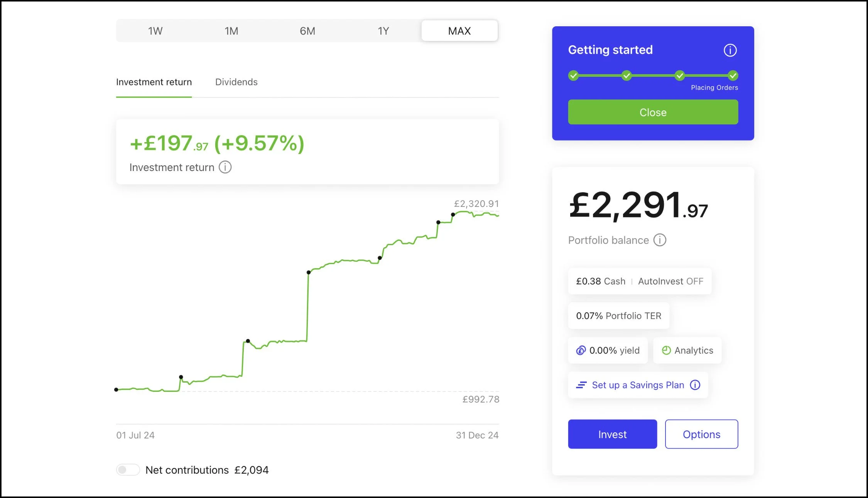
Task: Open the Getting started info icon
Action: coord(730,50)
